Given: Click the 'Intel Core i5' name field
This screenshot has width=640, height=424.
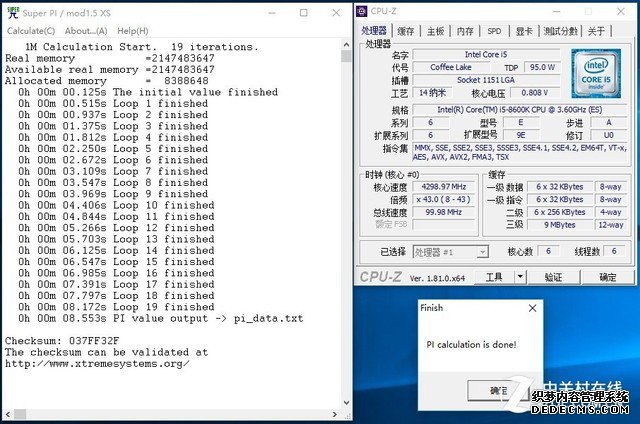Looking at the screenshot, I should (x=486, y=54).
